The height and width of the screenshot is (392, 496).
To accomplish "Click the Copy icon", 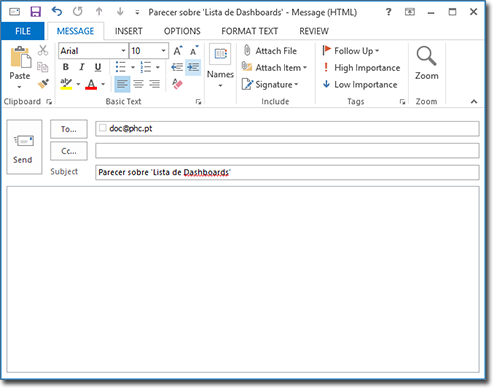I will 43,67.
